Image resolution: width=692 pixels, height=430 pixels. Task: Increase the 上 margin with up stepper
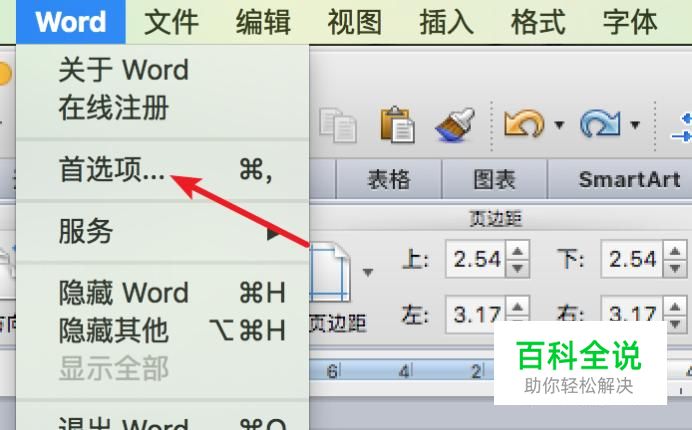(x=517, y=251)
